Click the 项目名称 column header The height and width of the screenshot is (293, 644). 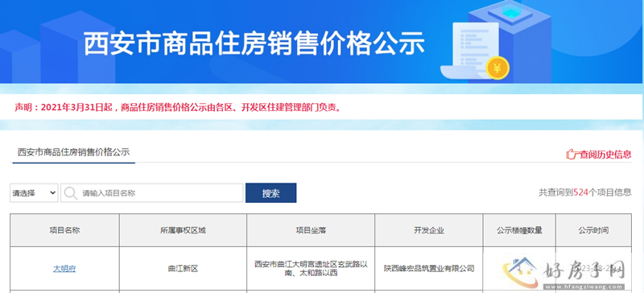(64, 230)
